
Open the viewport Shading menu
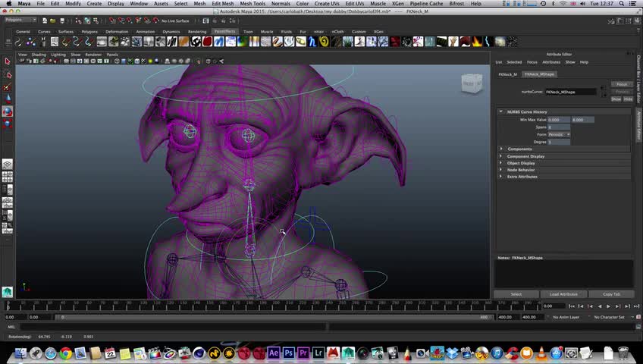click(x=39, y=55)
